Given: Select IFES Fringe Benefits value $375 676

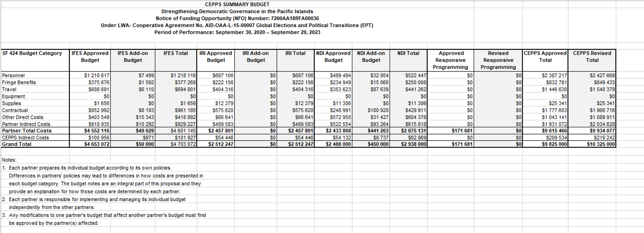Looking at the screenshot, I should 99,82.
